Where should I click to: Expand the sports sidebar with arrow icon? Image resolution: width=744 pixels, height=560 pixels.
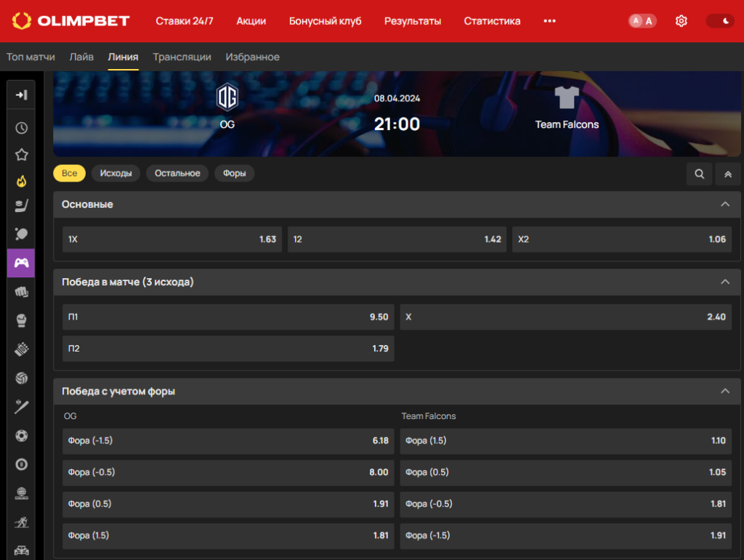[21, 95]
